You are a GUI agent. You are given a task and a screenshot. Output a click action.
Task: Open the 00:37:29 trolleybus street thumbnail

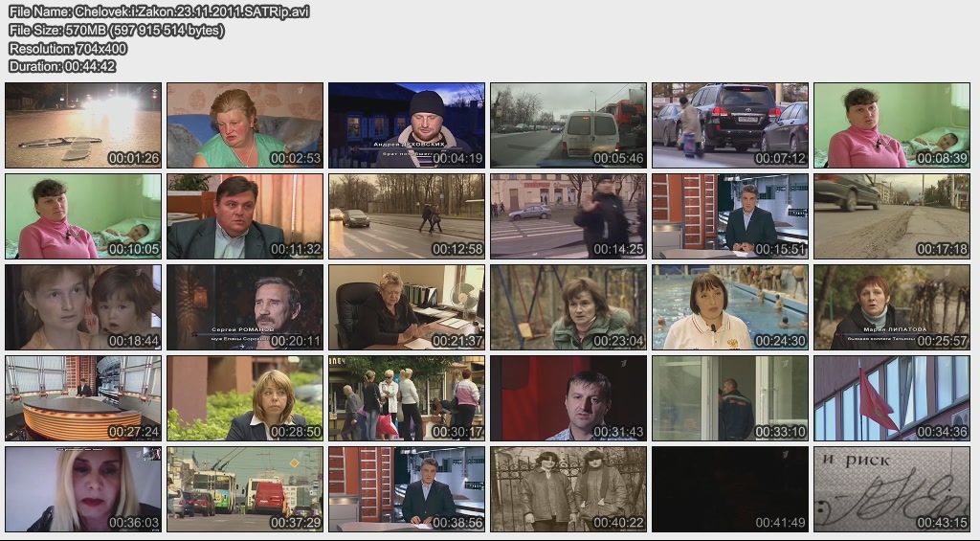click(245, 489)
